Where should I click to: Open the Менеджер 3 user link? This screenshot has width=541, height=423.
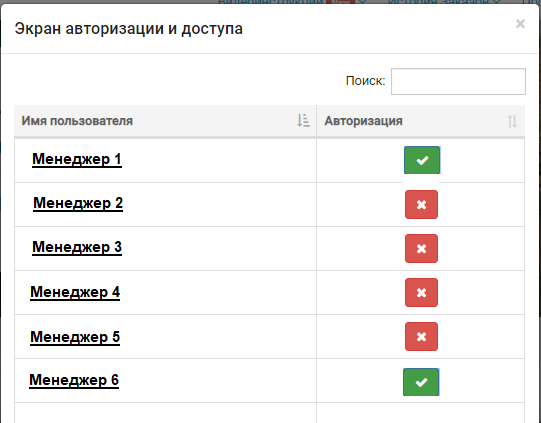pyautogui.click(x=77, y=247)
